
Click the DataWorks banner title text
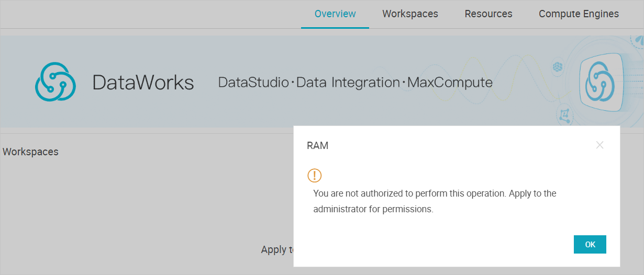click(x=143, y=83)
